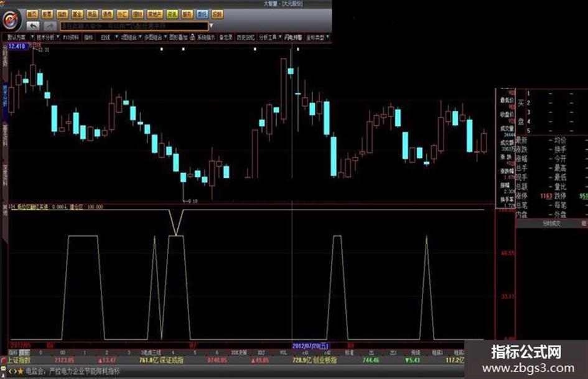Click the mail envelope icon at bottom-left
Image resolution: width=588 pixels, height=379 pixels.
click(3, 369)
